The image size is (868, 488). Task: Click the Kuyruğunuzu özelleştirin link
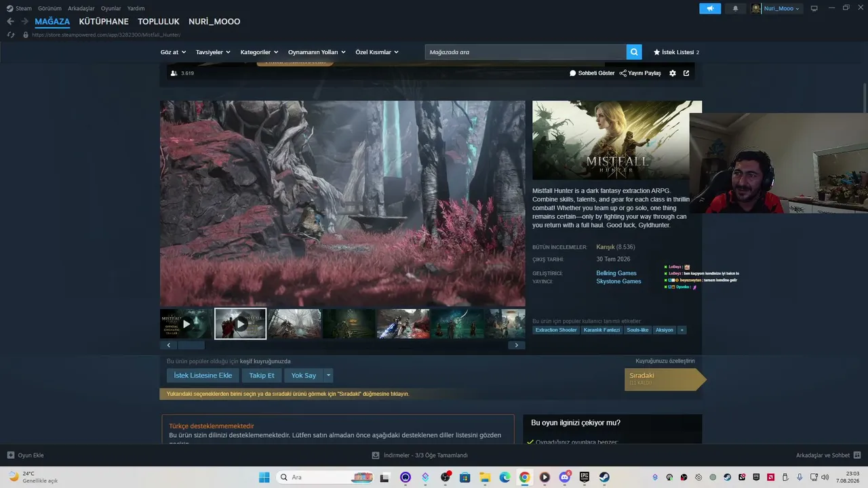[x=665, y=361]
